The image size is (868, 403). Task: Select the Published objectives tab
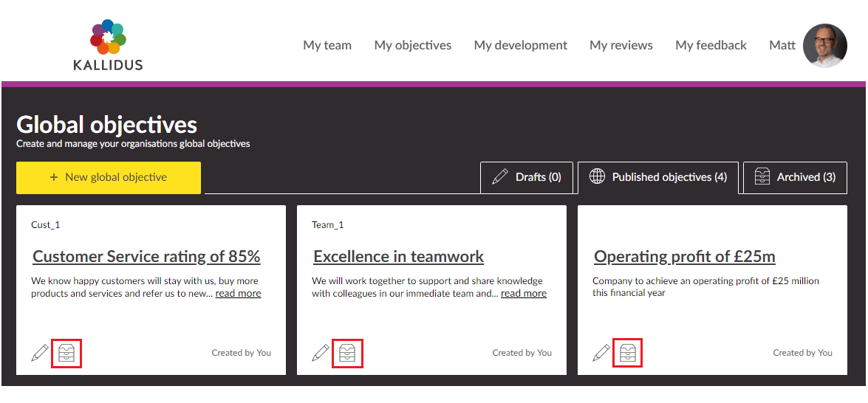click(x=658, y=177)
